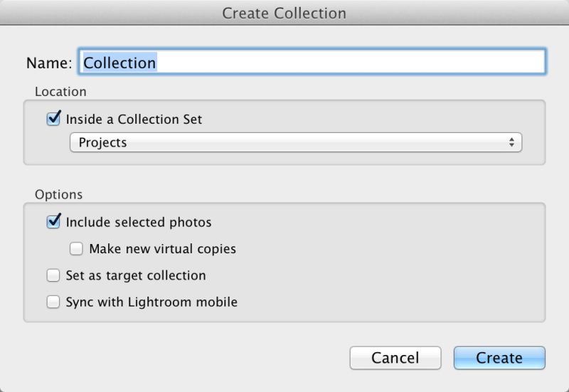Enable Sync with Lightroom mobile checkbox
The image size is (569, 392).
pos(53,302)
